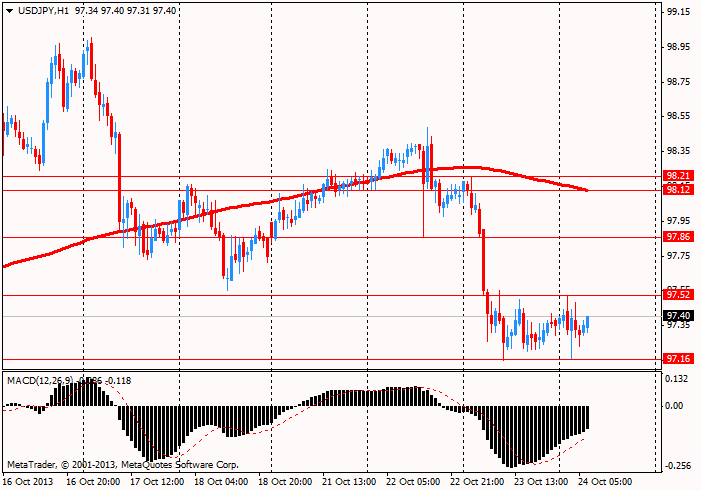Click the 0.00 MACD scale value
701x490 pixels.
(x=674, y=406)
